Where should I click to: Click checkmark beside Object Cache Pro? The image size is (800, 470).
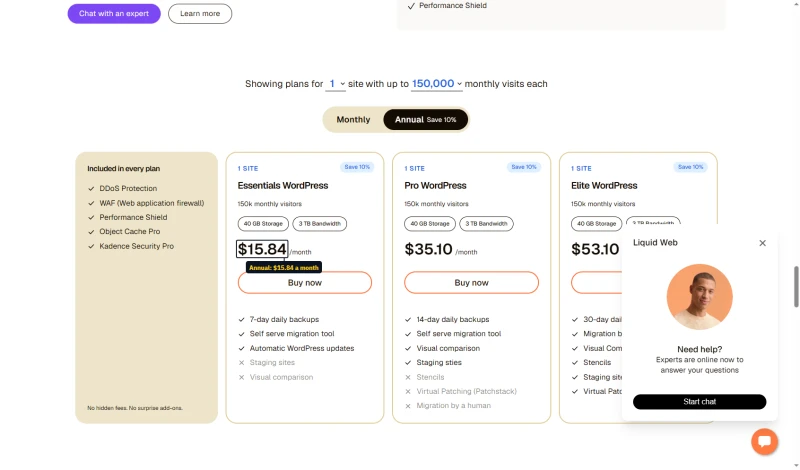91,232
